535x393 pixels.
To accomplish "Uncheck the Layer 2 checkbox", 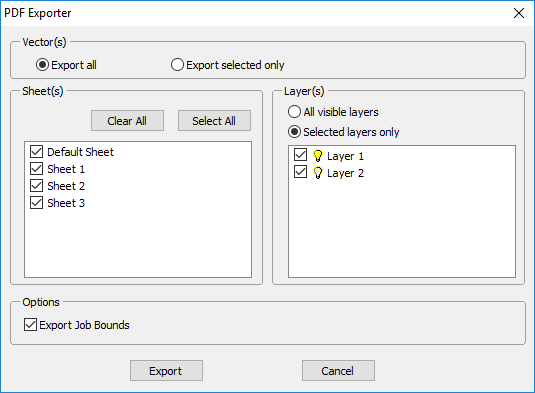I will [x=300, y=172].
